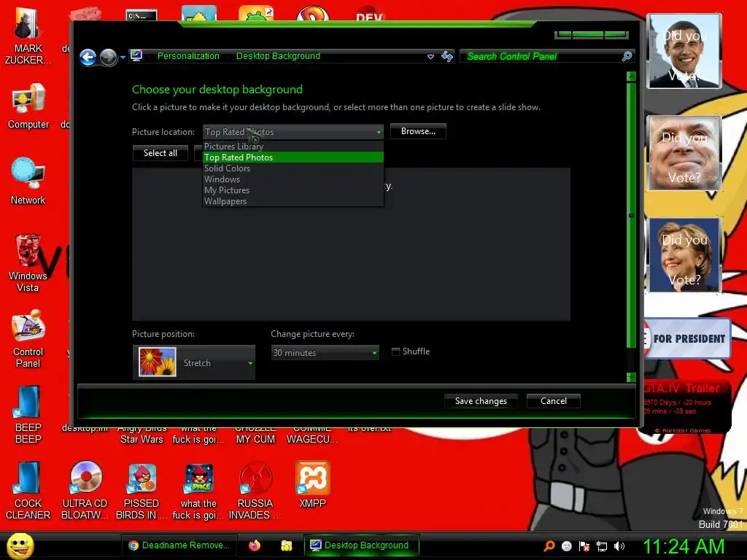747x560 pixels.
Task: Open the Action Center flag tray icon
Action: tap(584, 546)
